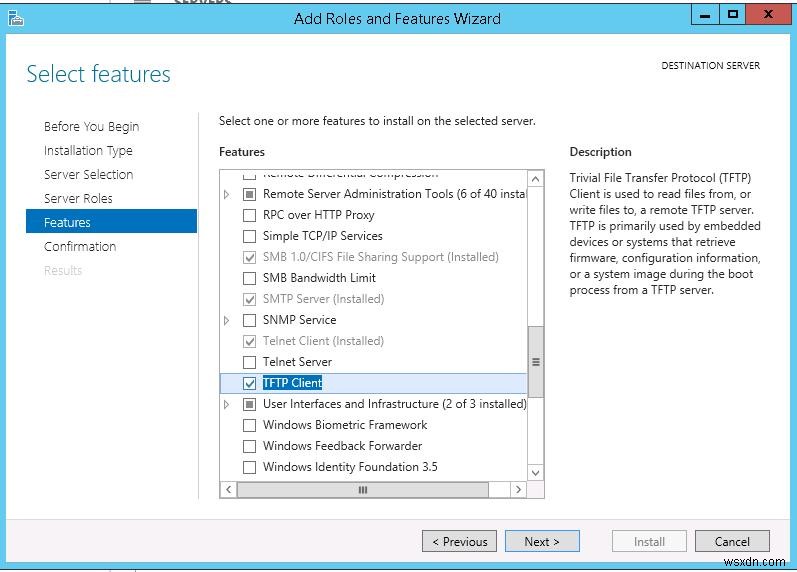This screenshot has width=797, height=572.
Task: Tick the Telnet Server checkbox
Action: point(249,362)
